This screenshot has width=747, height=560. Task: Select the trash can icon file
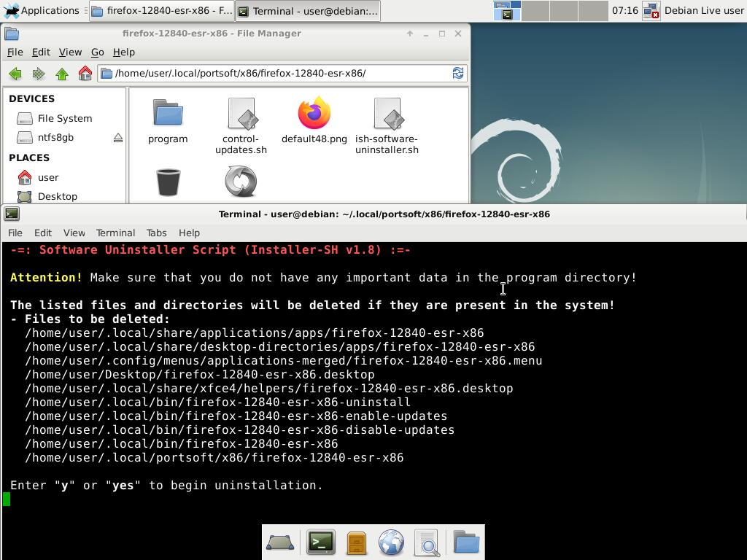[169, 182]
